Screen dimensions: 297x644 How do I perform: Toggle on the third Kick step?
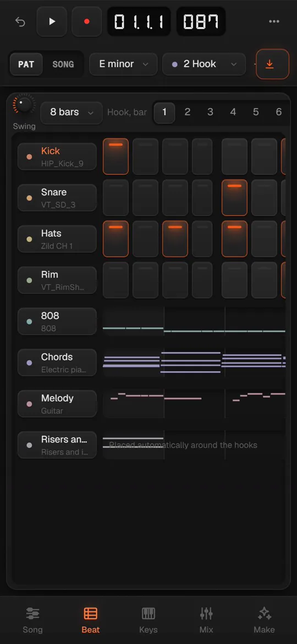(x=175, y=156)
